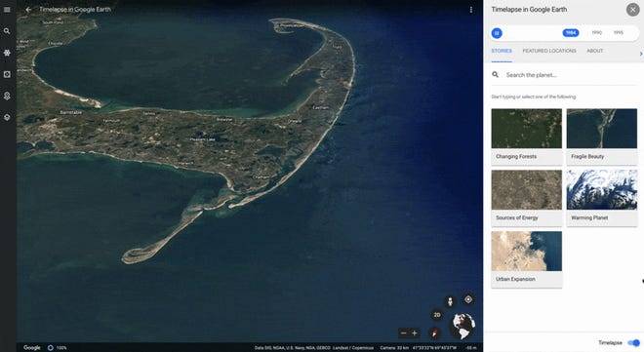
Task: Go back using the arrow beside Timelapse title
Action: pyautogui.click(x=28, y=10)
